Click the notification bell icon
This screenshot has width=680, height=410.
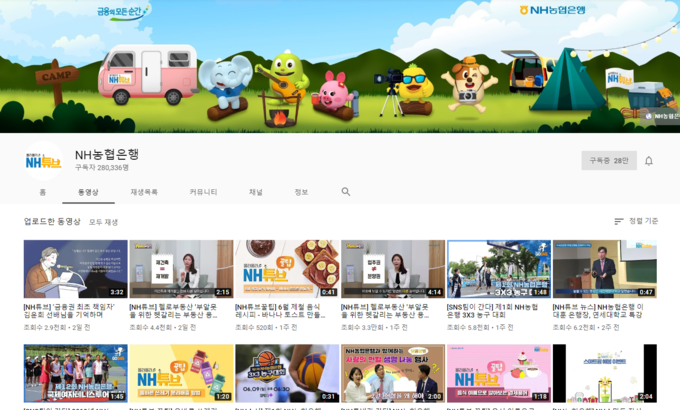click(649, 161)
